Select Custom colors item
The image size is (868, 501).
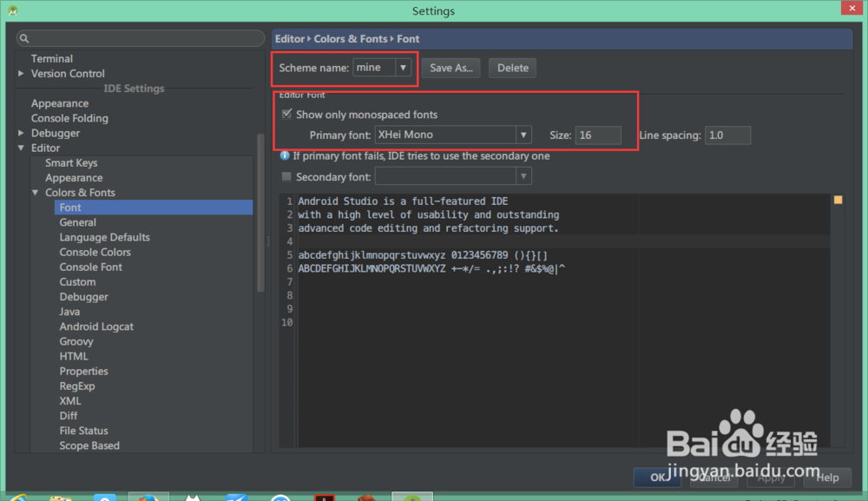pos(77,282)
